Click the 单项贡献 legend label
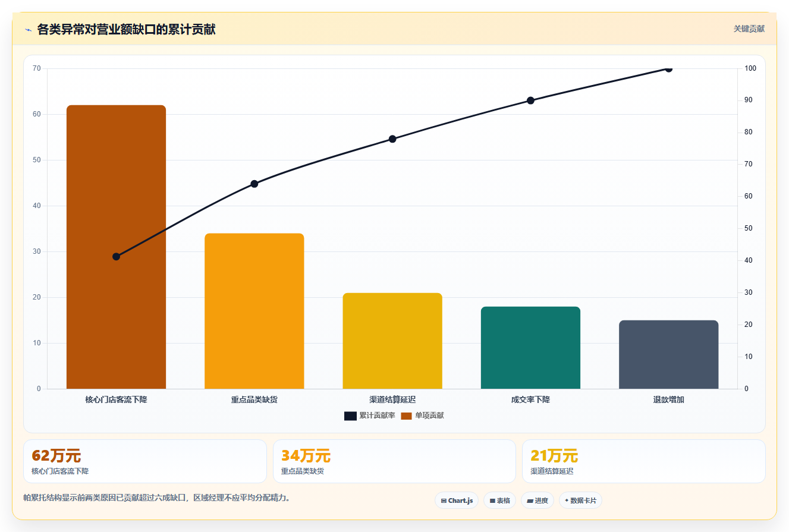 pyautogui.click(x=429, y=415)
